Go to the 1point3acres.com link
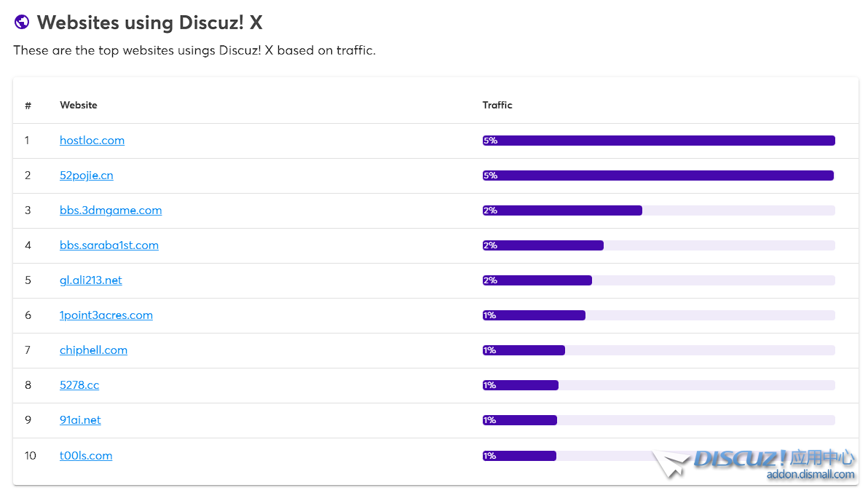Image resolution: width=868 pixels, height=493 pixels. pos(106,315)
